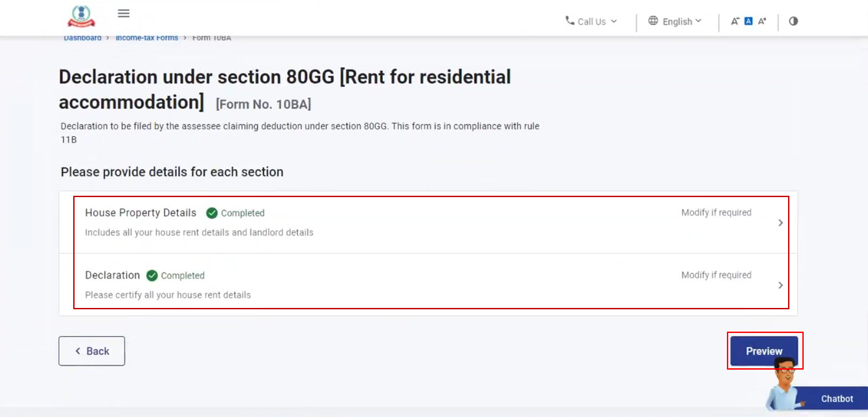The height and width of the screenshot is (417, 868).
Task: Click the globe language icon
Action: pos(653,21)
